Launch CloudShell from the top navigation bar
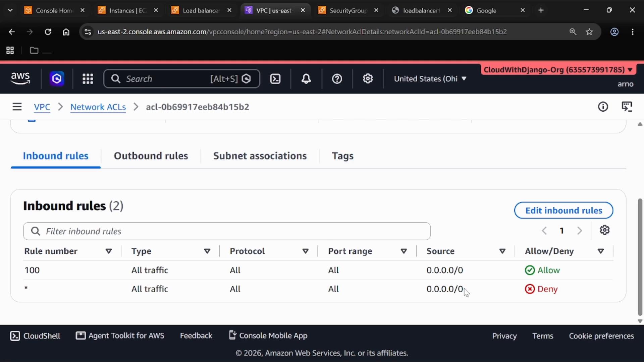 tap(275, 79)
